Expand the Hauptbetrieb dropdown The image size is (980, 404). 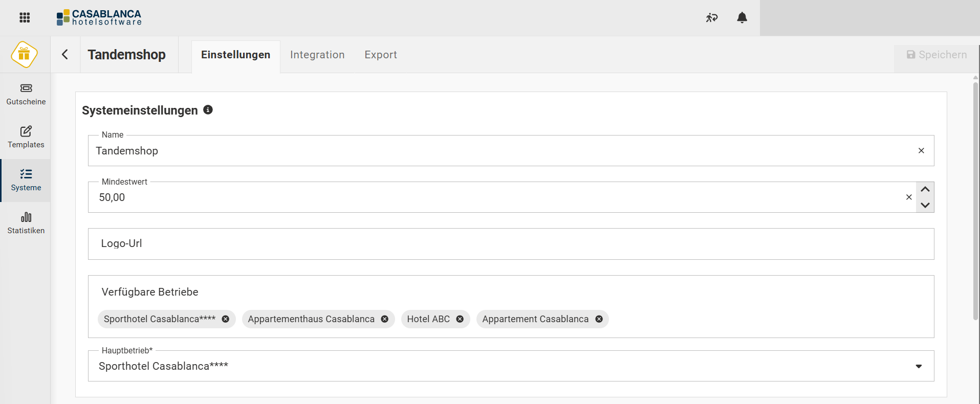[x=918, y=366]
